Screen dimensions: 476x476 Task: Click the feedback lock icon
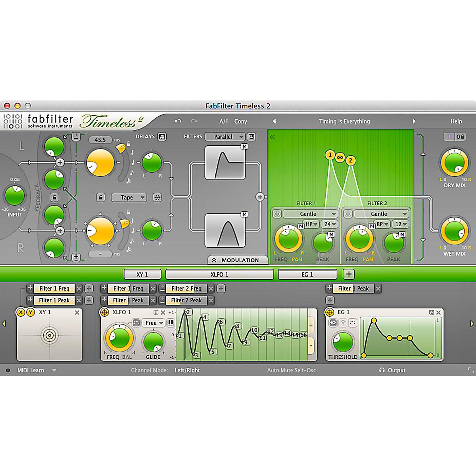[x=55, y=197]
